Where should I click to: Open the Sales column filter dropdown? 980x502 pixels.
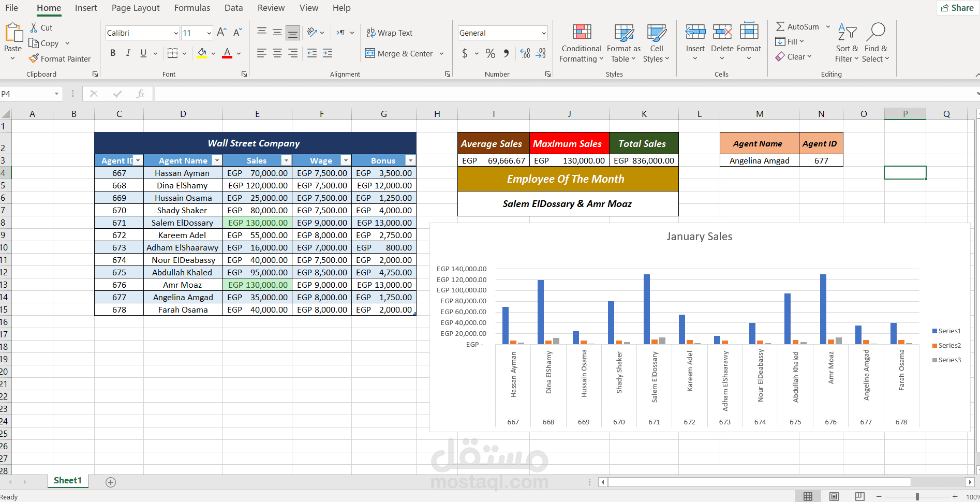(x=286, y=160)
